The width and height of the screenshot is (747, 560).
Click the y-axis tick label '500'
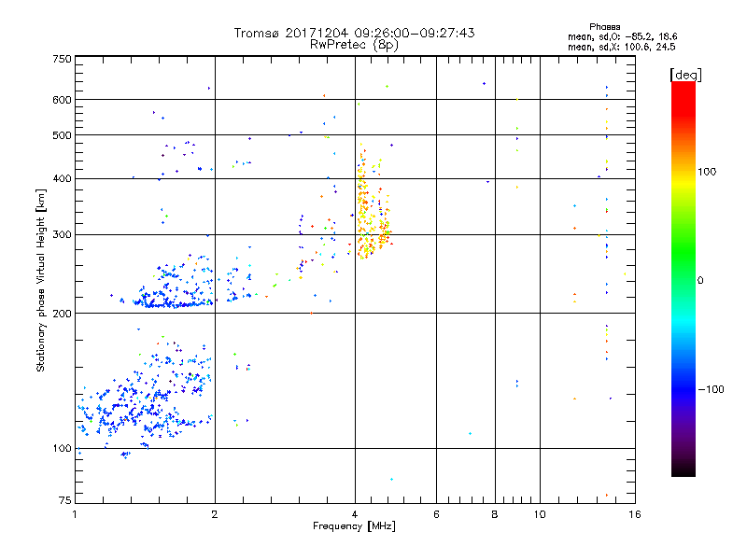click(63, 135)
